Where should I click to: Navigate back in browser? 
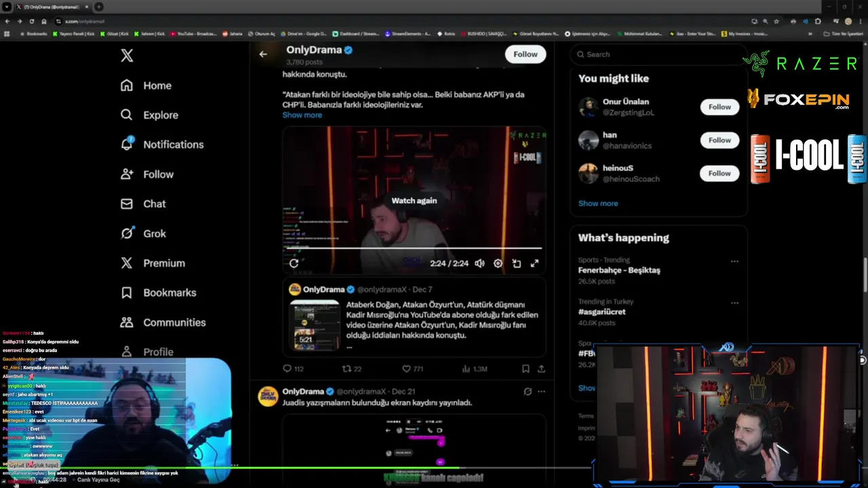(x=7, y=21)
